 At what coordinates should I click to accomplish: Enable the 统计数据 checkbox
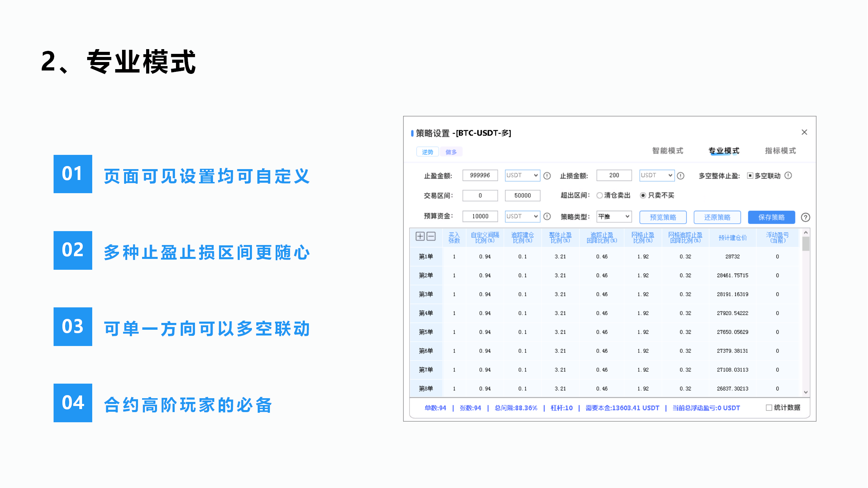[769, 408]
